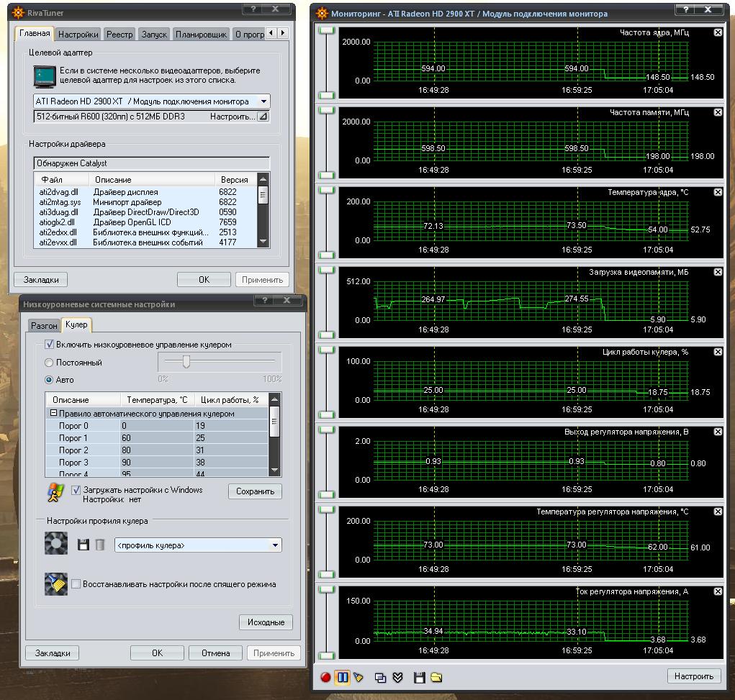Switch to the Настройки tab

78,35
